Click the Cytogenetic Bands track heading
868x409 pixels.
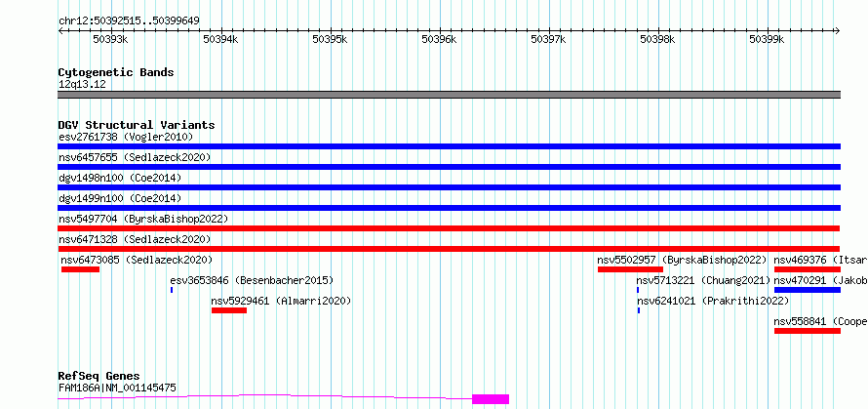tap(116, 72)
